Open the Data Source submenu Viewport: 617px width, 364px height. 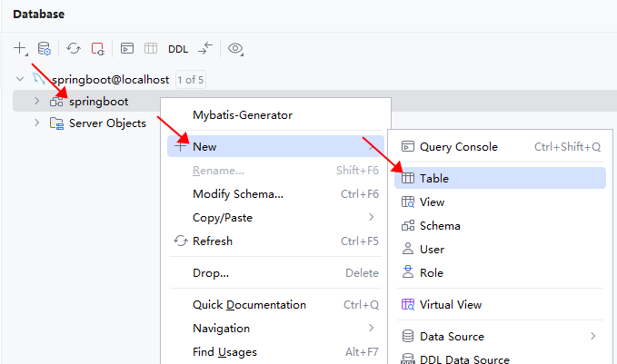pyautogui.click(x=453, y=337)
